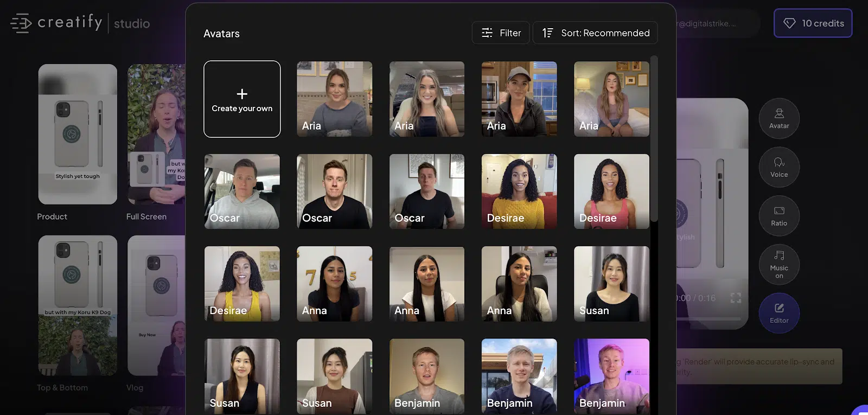Select Oscar avatar in black t-shirt close-up

pos(335,191)
